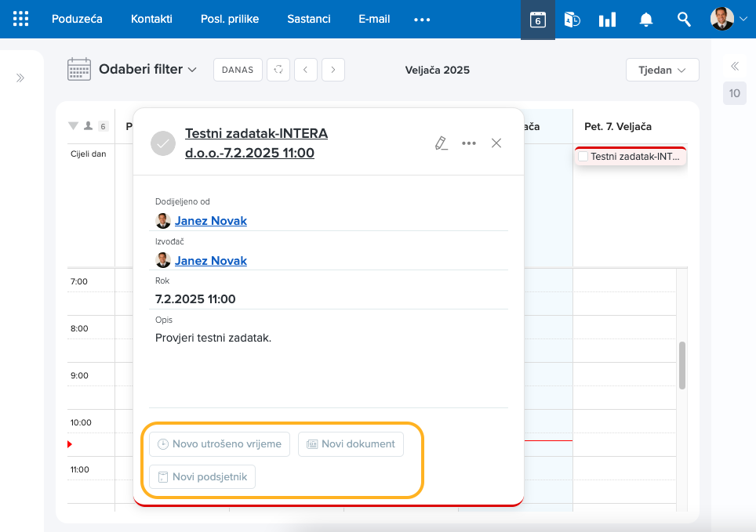Open Janez Novak link under Izvođač
The height and width of the screenshot is (532, 756).
pos(210,261)
